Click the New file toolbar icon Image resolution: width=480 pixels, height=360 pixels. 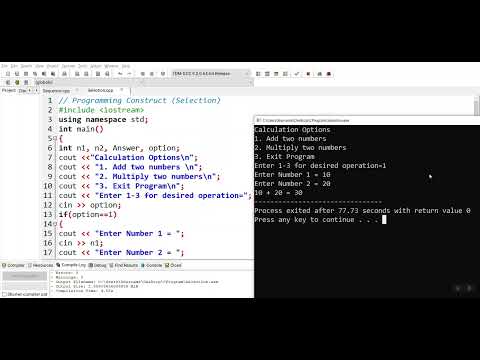coord(8,74)
